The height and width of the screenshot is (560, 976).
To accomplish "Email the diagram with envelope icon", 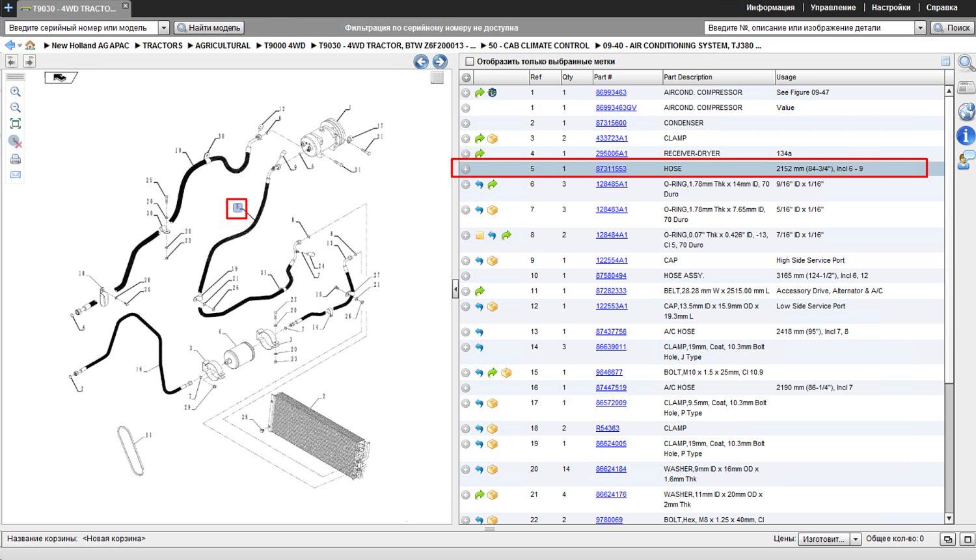I will (x=16, y=174).
